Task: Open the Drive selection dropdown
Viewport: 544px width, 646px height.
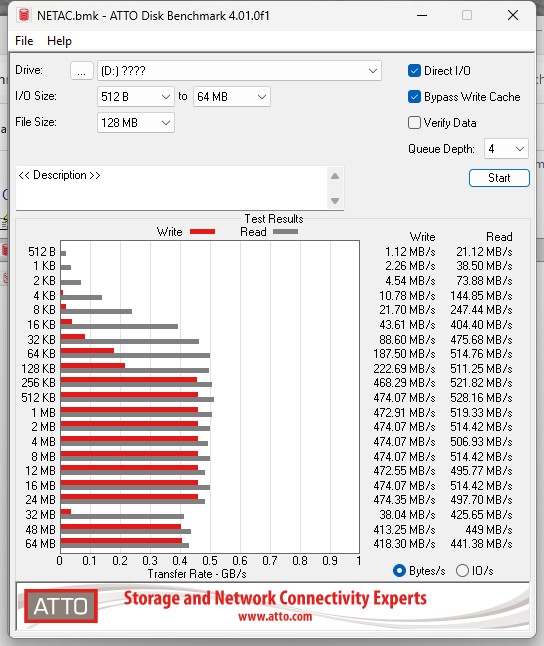Action: coord(239,71)
